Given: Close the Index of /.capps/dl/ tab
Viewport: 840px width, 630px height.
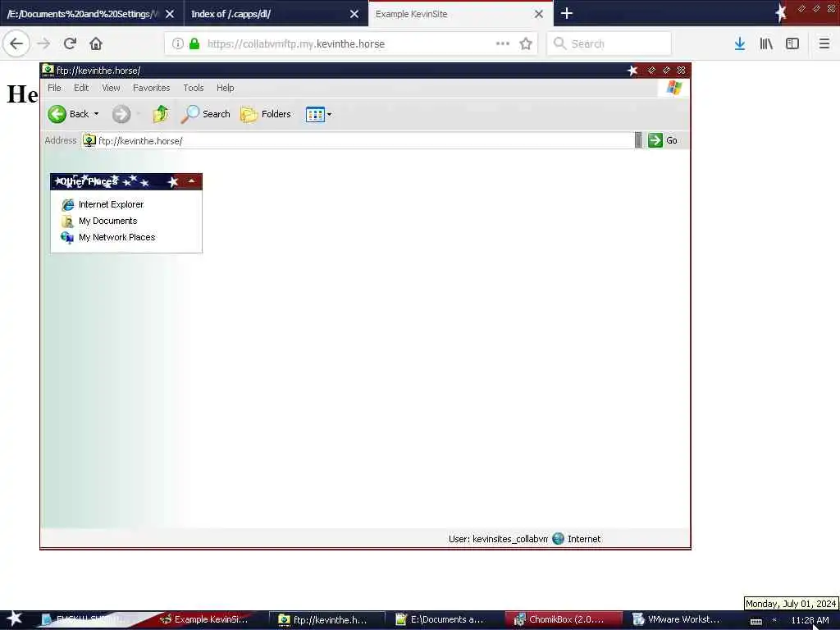Looking at the screenshot, I should tap(354, 14).
